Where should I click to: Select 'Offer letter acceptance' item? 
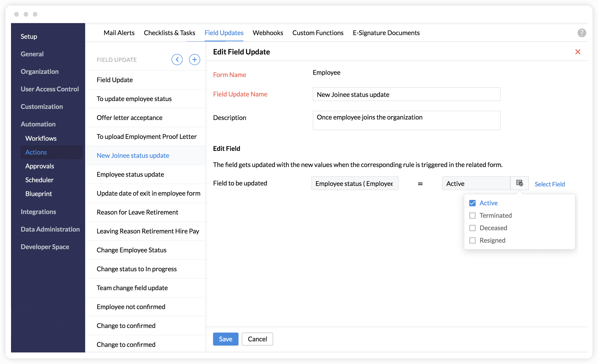pos(146,118)
